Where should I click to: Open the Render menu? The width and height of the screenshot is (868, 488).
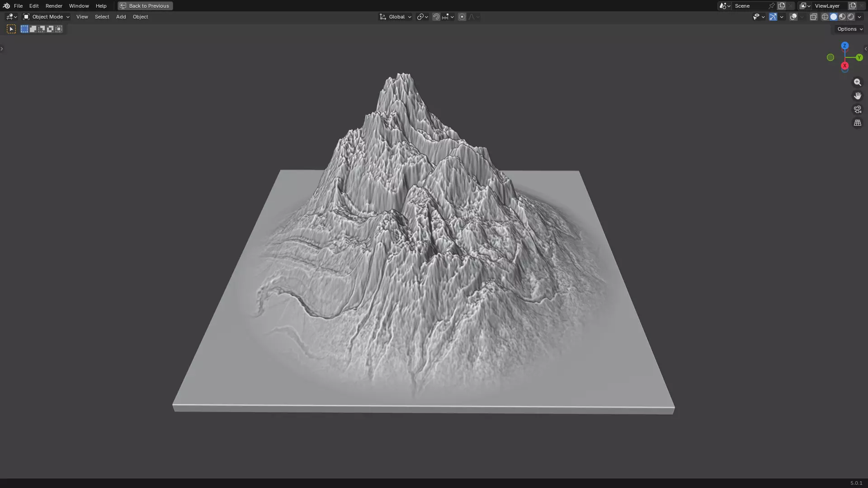[x=54, y=6]
